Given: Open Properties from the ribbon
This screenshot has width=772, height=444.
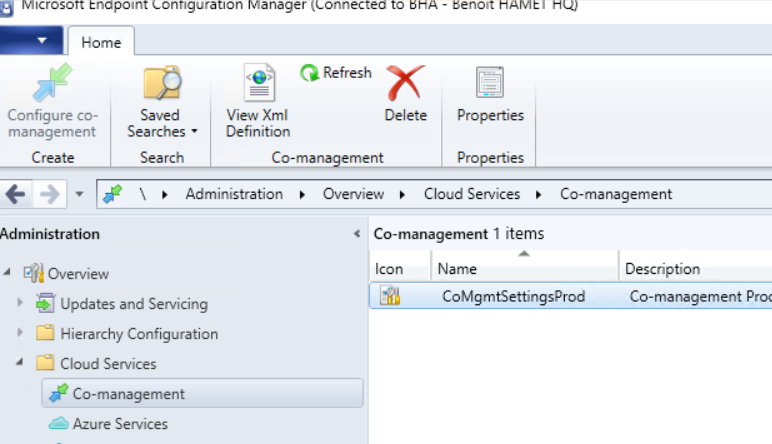Looking at the screenshot, I should coord(490,84).
